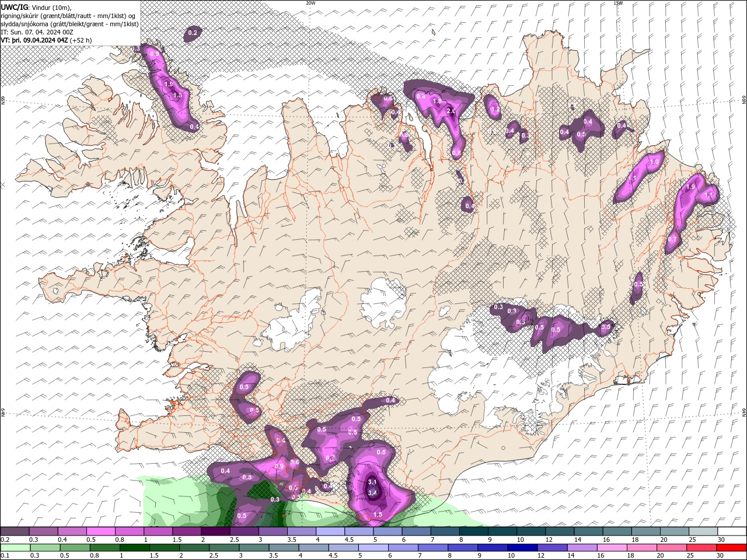
Task: Pick the light purple 14 swatch in the rain scale
Action: tap(581, 548)
